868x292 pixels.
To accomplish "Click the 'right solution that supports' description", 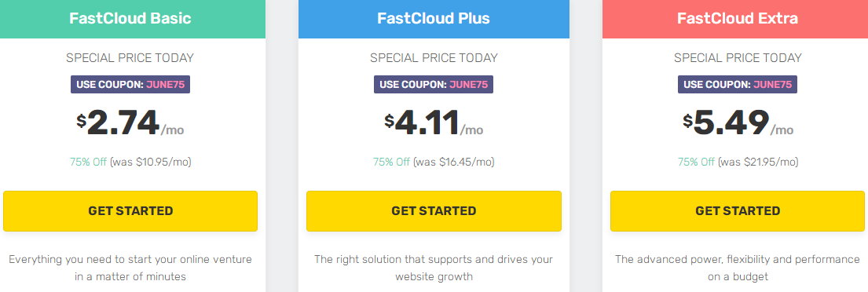I will [x=434, y=267].
